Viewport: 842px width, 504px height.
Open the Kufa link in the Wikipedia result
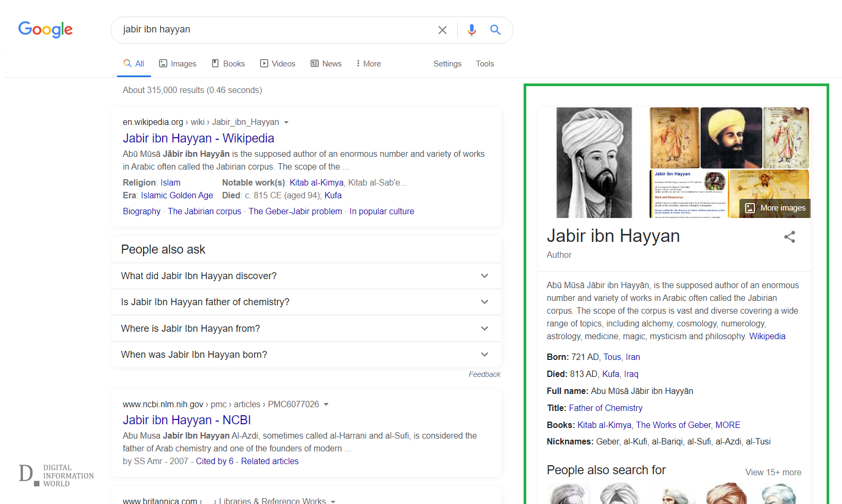tap(333, 196)
